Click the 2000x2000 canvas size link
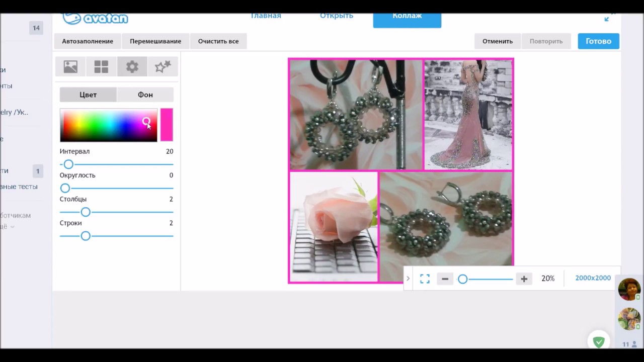 point(593,278)
